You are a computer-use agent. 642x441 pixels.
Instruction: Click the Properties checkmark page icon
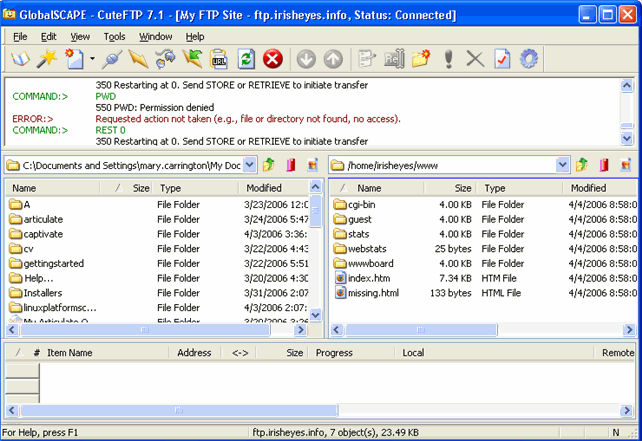click(x=502, y=59)
